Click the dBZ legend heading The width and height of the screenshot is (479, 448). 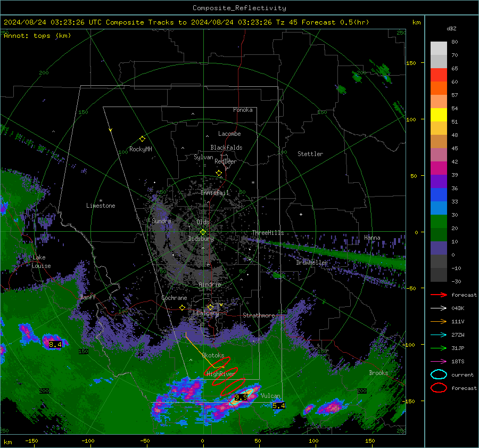[451, 28]
